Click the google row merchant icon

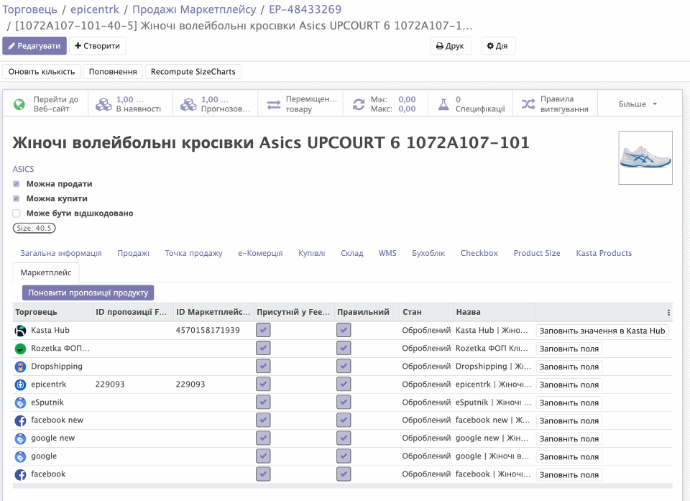click(20, 457)
